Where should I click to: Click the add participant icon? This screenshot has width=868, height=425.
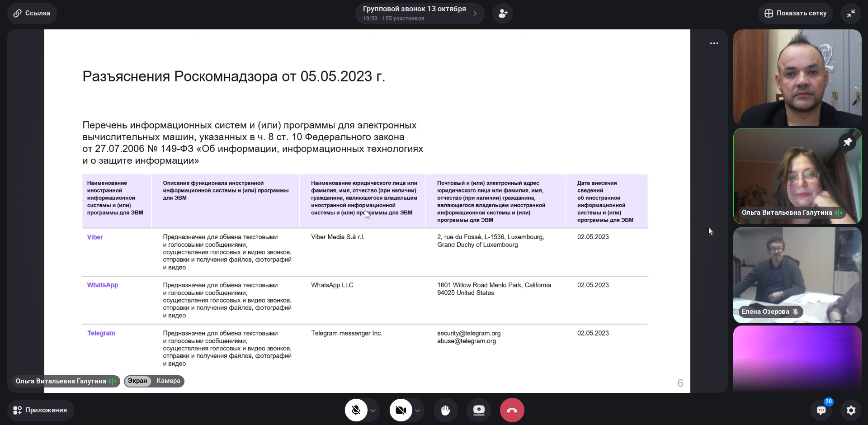click(503, 14)
